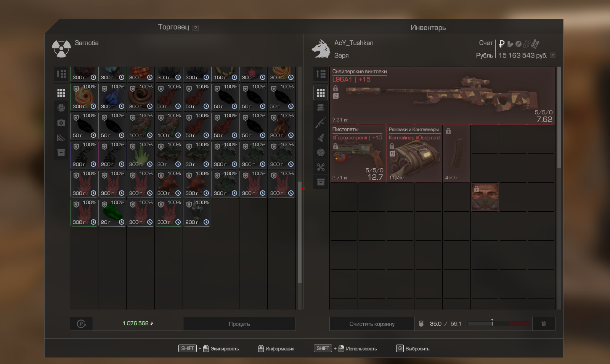Select the coin currency account icon
610x364 pixels.
pos(518,44)
